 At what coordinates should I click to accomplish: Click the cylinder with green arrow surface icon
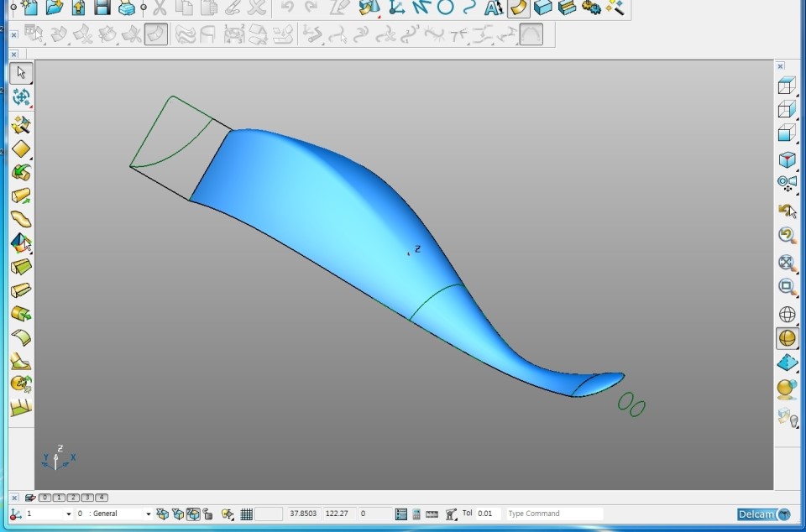pos(21,314)
